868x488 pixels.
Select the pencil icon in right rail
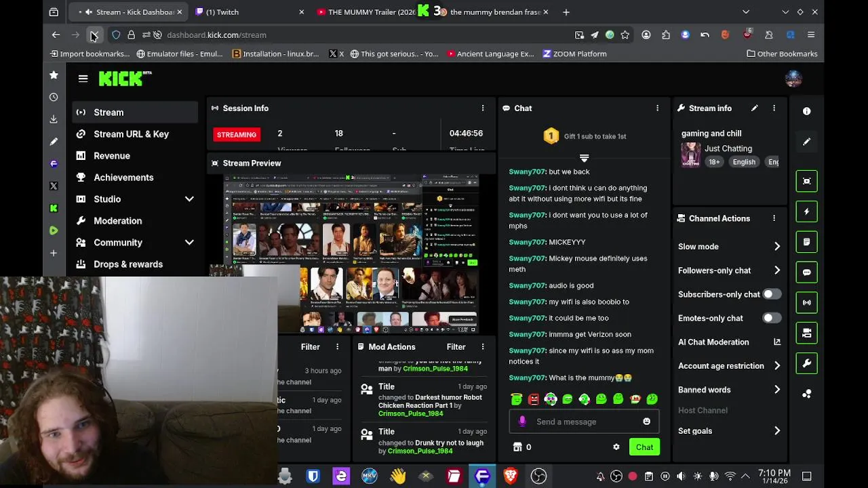806,142
